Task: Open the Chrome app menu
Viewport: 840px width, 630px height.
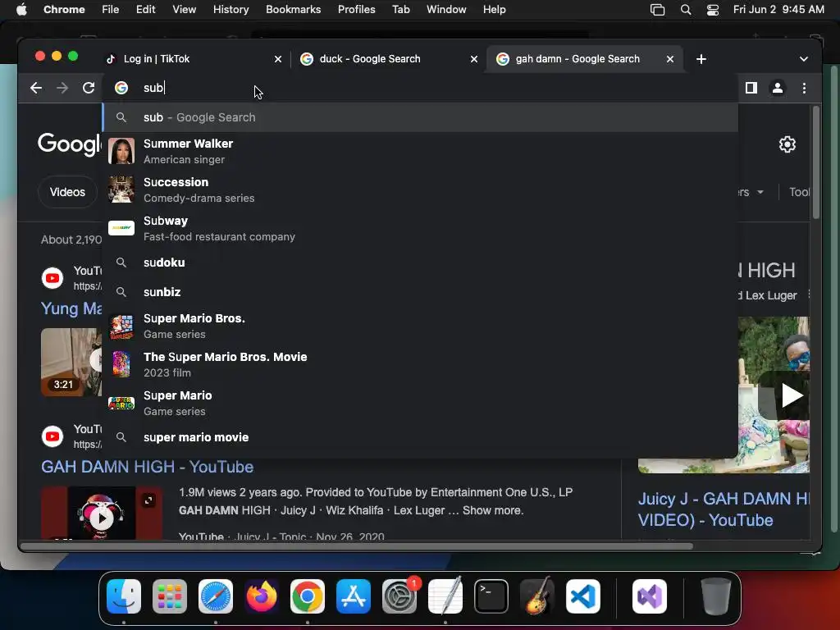Action: pyautogui.click(x=64, y=10)
